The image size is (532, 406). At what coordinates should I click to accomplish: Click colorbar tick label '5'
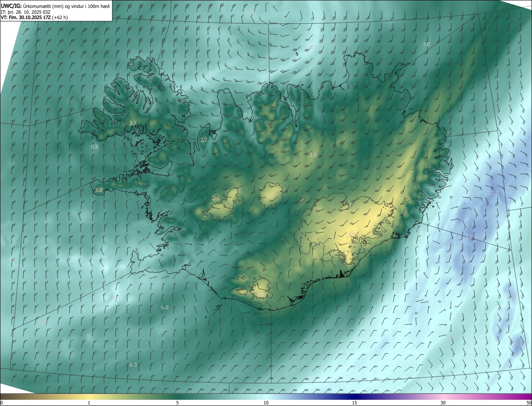(x=177, y=403)
